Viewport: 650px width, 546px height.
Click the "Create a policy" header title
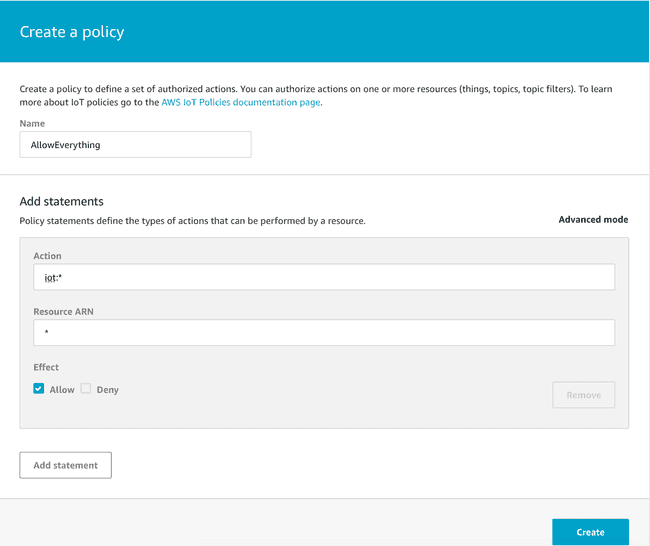[x=72, y=32]
